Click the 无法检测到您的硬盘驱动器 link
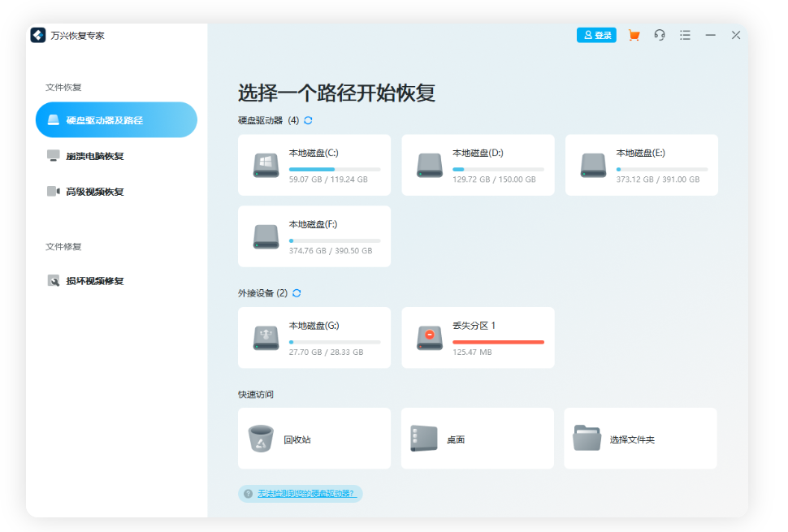The image size is (788, 532). click(305, 493)
